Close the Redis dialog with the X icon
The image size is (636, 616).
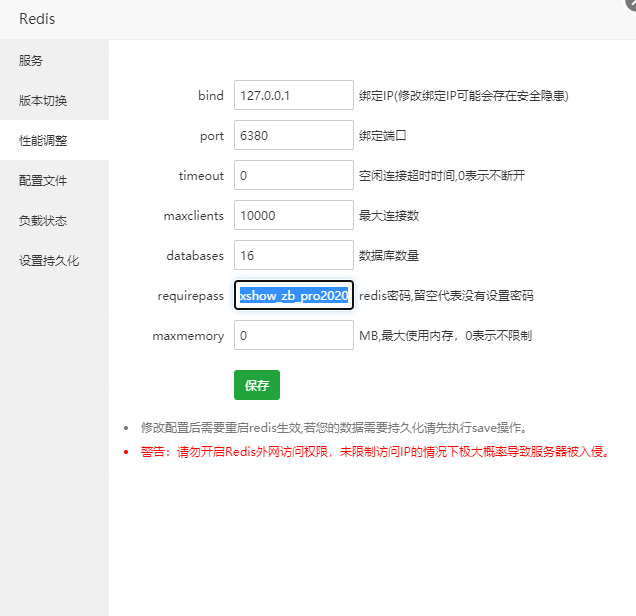tap(630, 4)
